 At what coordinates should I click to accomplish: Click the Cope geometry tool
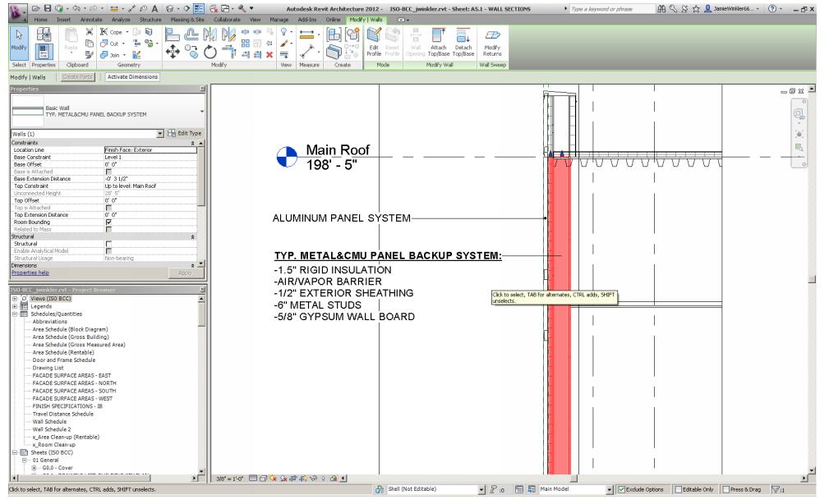click(112, 32)
